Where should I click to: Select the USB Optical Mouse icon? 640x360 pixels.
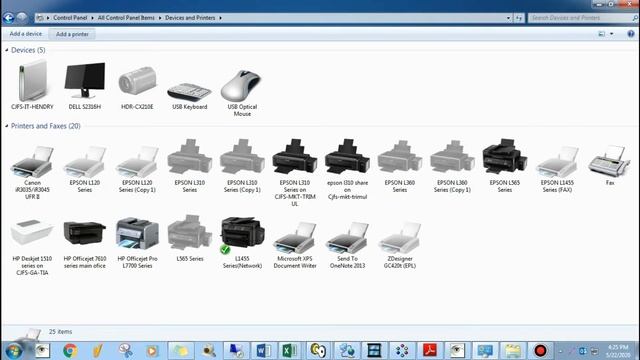point(241,85)
